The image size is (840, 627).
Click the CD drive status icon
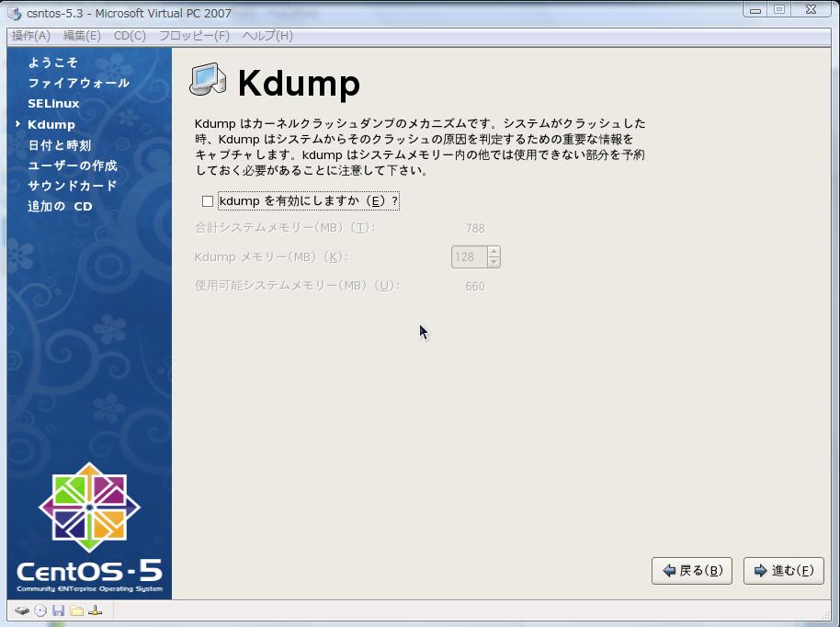(40, 610)
